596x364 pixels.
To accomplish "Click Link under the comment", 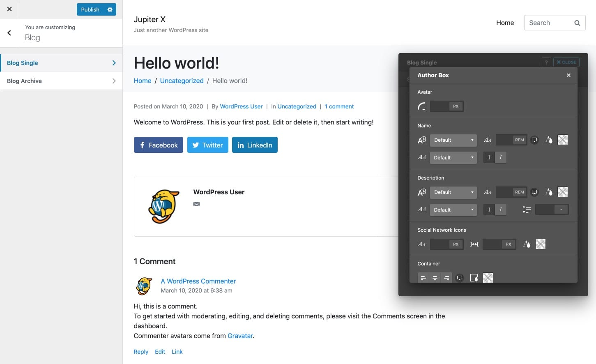I will pyautogui.click(x=177, y=352).
